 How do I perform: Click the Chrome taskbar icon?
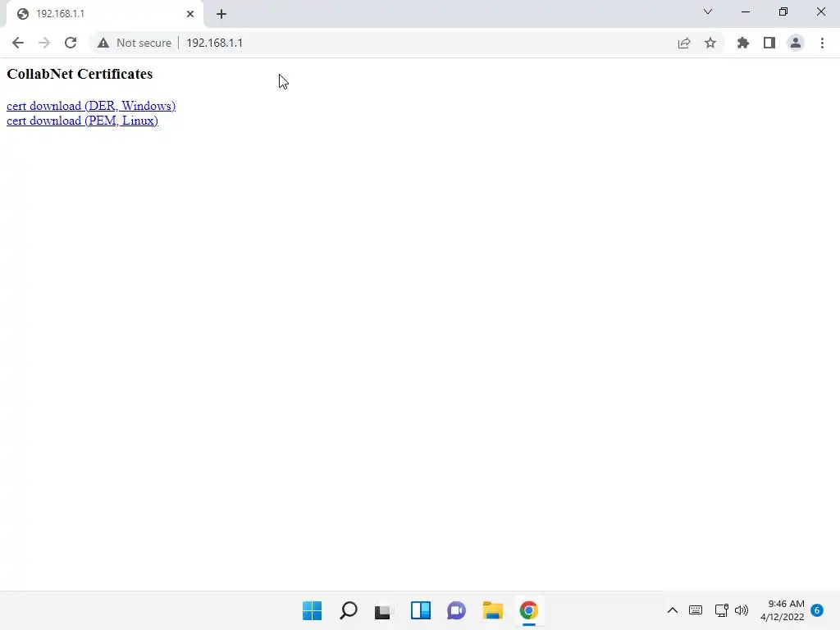[529, 610]
